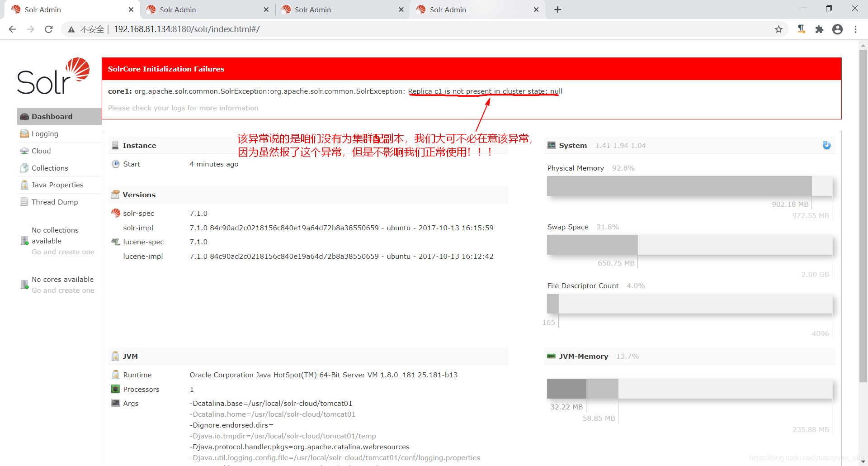Image resolution: width=868 pixels, height=466 pixels.
Task: Click the Java Properties icon in sidebar
Action: coord(24,185)
